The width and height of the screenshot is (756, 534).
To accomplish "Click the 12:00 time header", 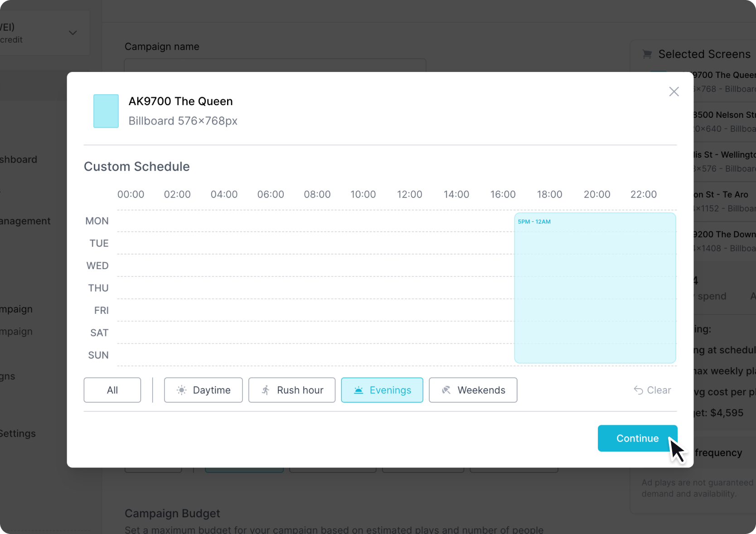I will [410, 194].
